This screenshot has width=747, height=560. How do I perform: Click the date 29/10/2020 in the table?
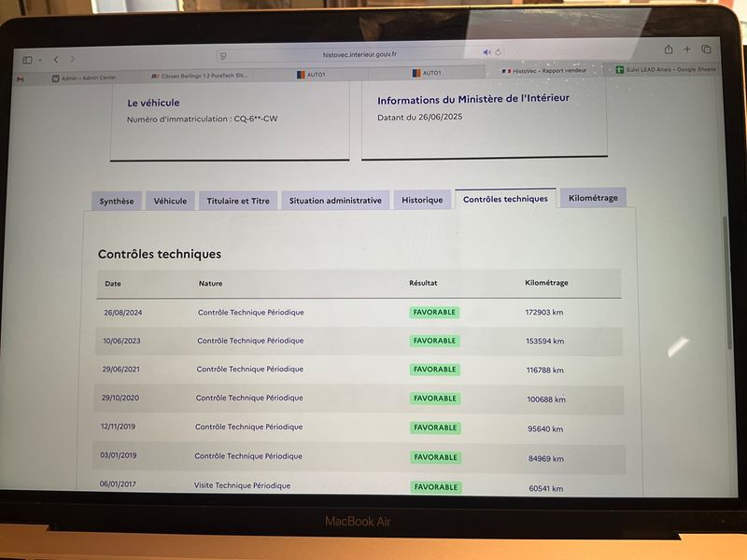pyautogui.click(x=120, y=398)
